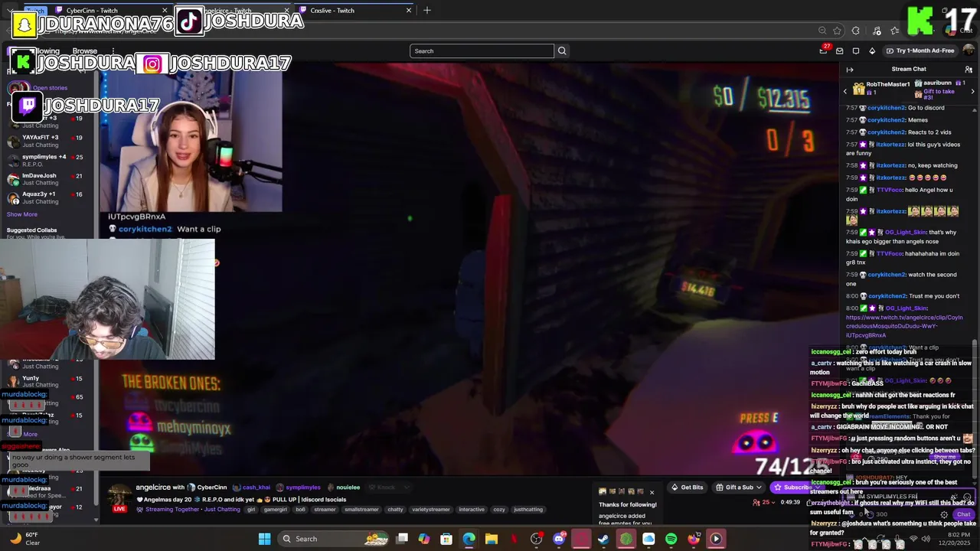This screenshot has height=551, width=980.
Task: Close the follow notification popup with X
Action: point(652,492)
